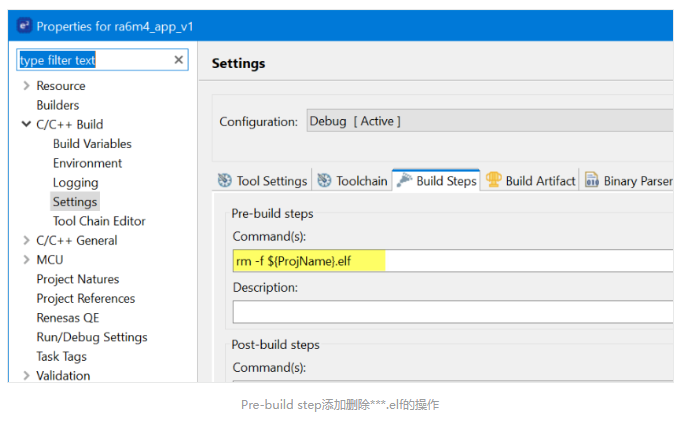Collapse the C/C++ Build tree node
683x422 pixels.
tap(26, 124)
